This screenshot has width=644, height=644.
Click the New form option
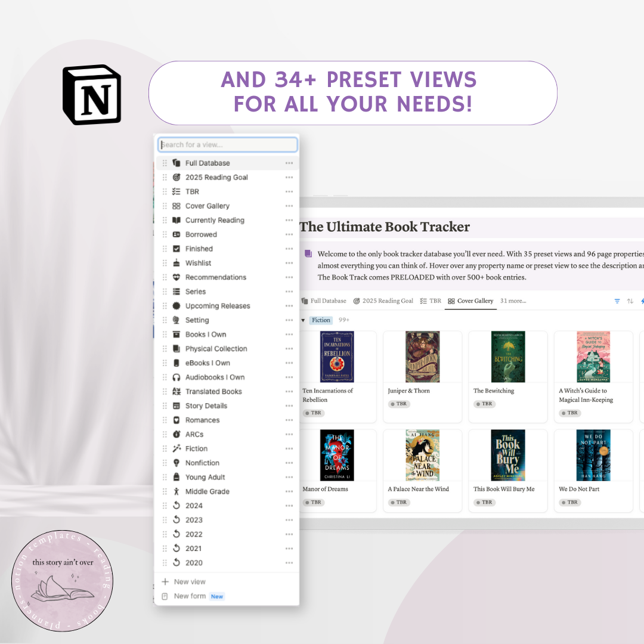pos(190,596)
